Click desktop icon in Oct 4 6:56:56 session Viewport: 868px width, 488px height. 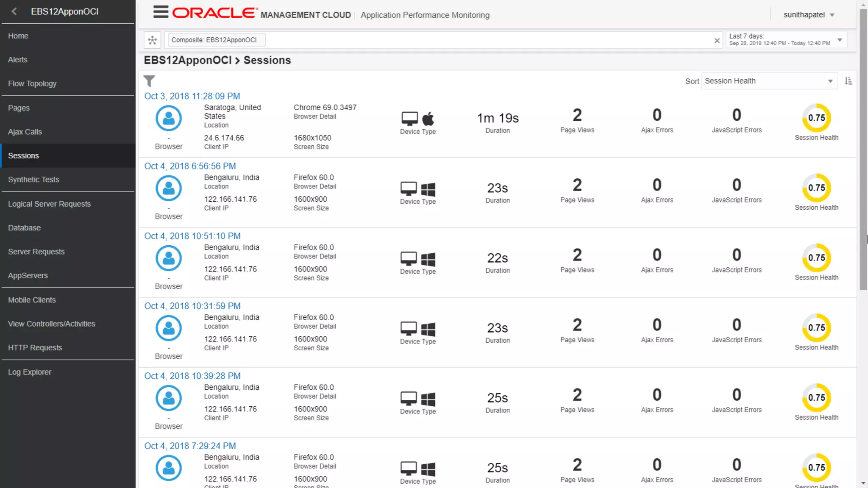pos(409,189)
